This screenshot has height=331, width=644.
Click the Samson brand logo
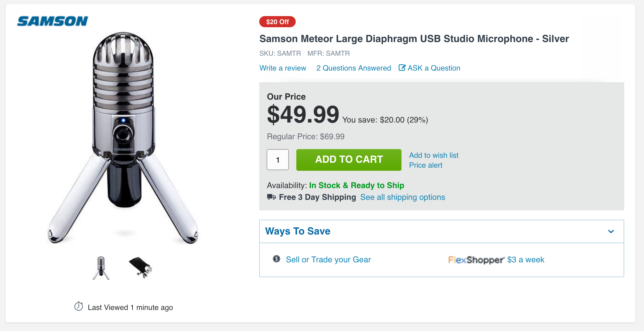(53, 21)
